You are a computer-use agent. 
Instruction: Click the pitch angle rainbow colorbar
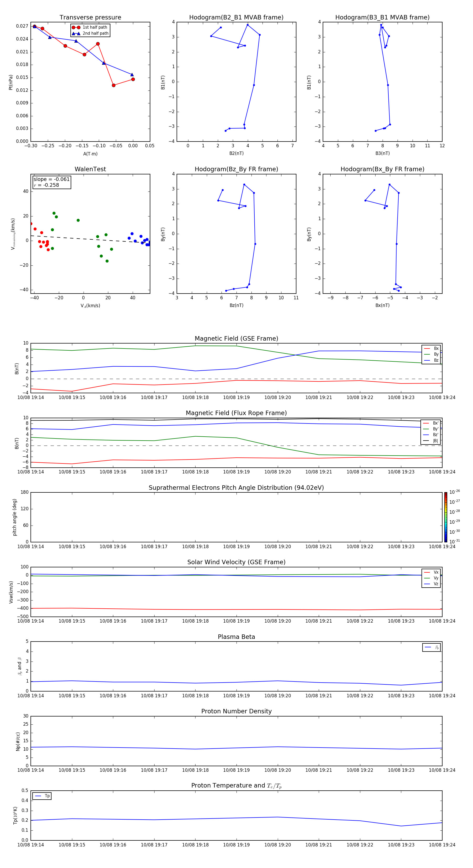(x=446, y=517)
